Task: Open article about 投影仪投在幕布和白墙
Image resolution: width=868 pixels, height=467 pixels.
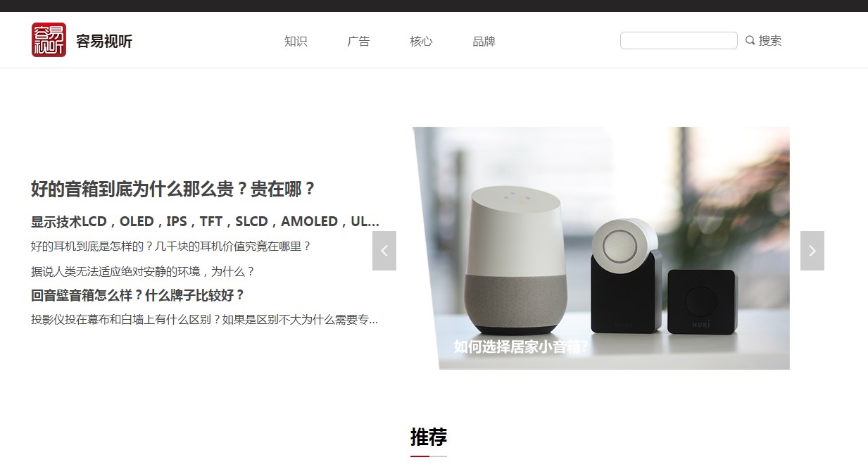Action: [x=205, y=320]
